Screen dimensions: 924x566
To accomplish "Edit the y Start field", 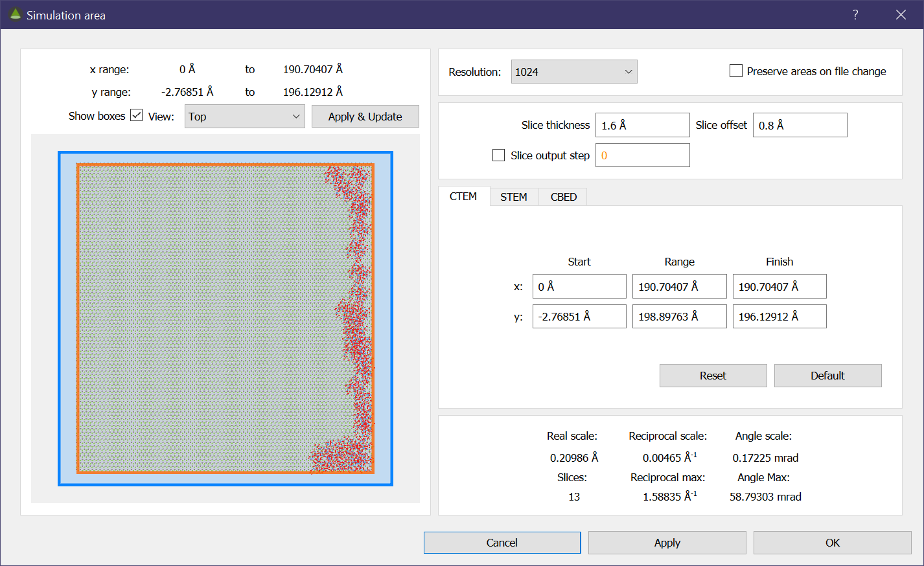I will 579,316.
